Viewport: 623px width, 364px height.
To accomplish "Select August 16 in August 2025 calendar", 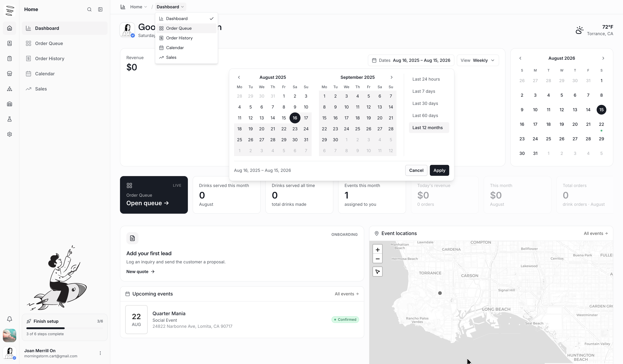I will point(295,118).
